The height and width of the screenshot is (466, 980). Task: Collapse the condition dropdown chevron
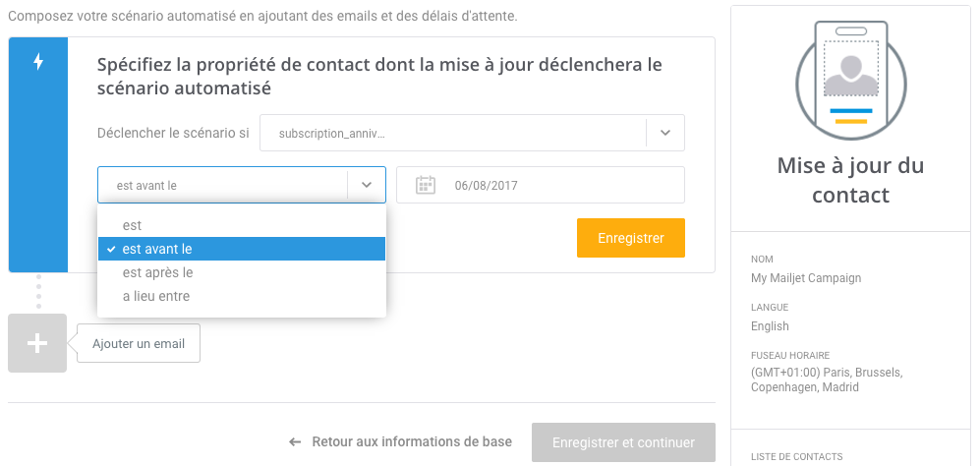coord(367,185)
